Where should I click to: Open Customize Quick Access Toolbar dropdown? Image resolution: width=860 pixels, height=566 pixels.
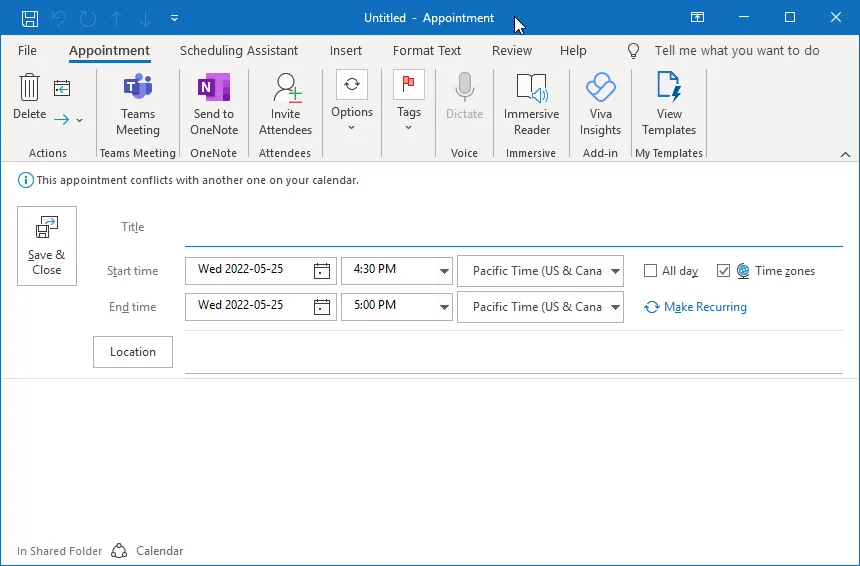click(x=174, y=18)
